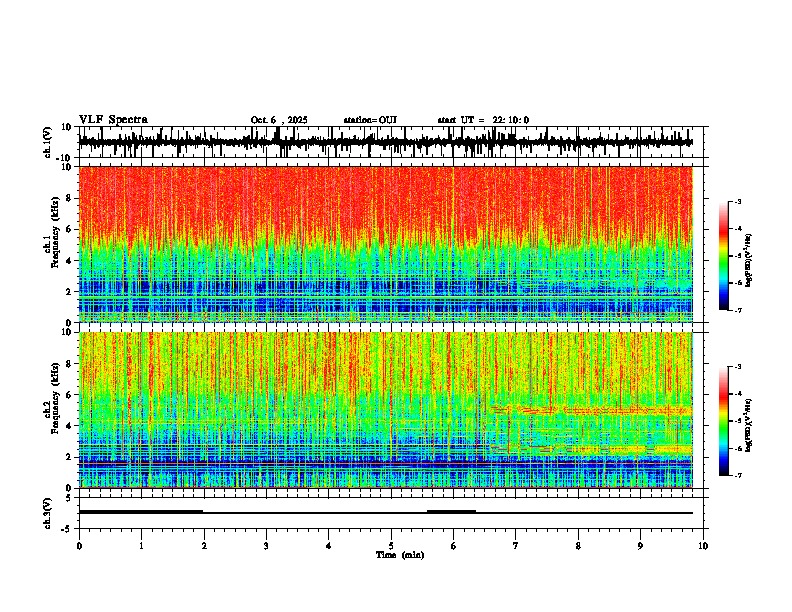Click the ch.3 voltage trace panel
Viewport: 792px width, 612px height.
(x=390, y=513)
